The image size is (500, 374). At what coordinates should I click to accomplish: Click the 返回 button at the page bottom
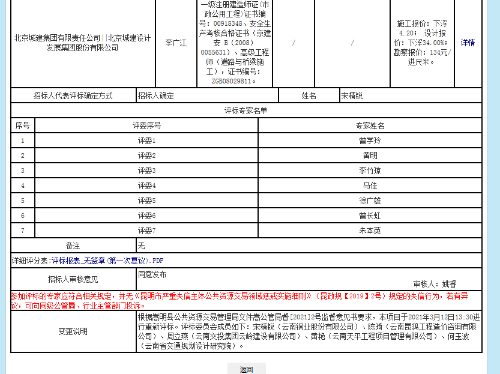tap(247, 369)
